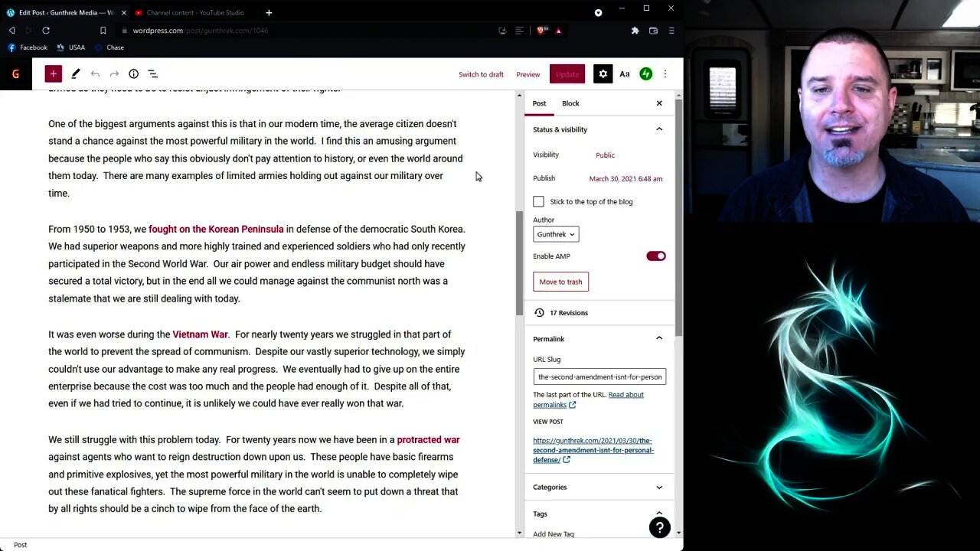Switch to the Post sidebar tab
Viewport: 980px width, 551px height.
pyautogui.click(x=540, y=103)
